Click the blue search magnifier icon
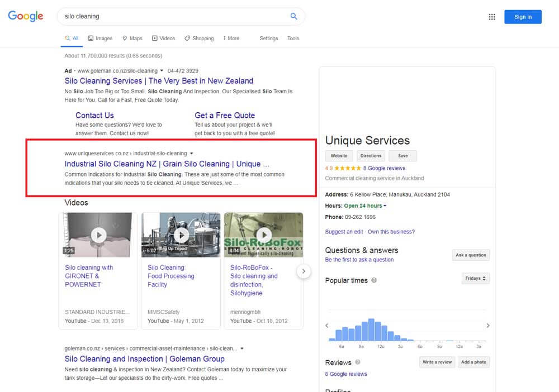559x392 pixels. 293,17
